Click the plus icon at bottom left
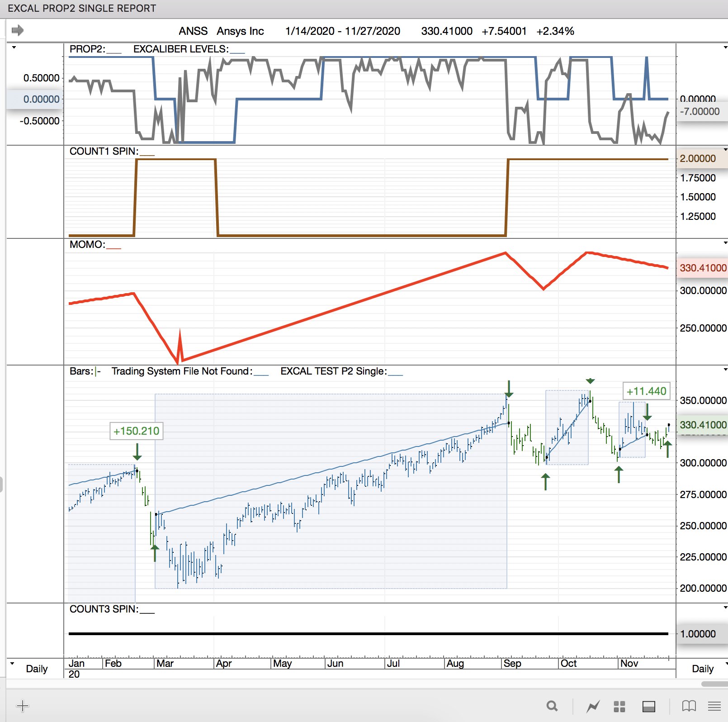Viewport: 728px width, 722px height. tap(22, 706)
